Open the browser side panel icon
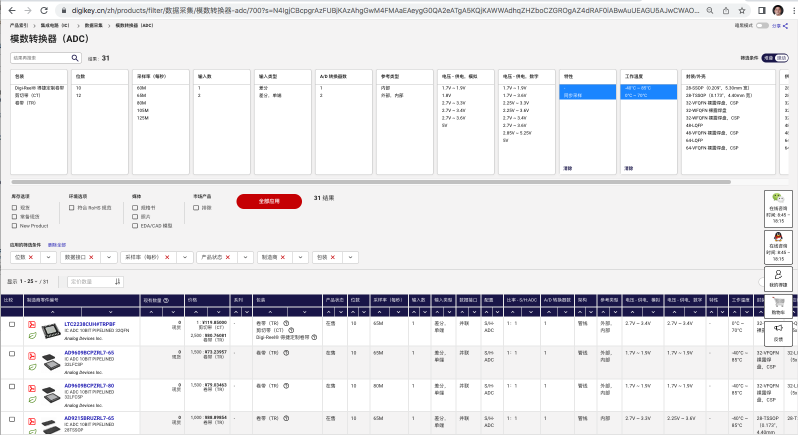Screen dimensions: 798x435 click(762, 10)
